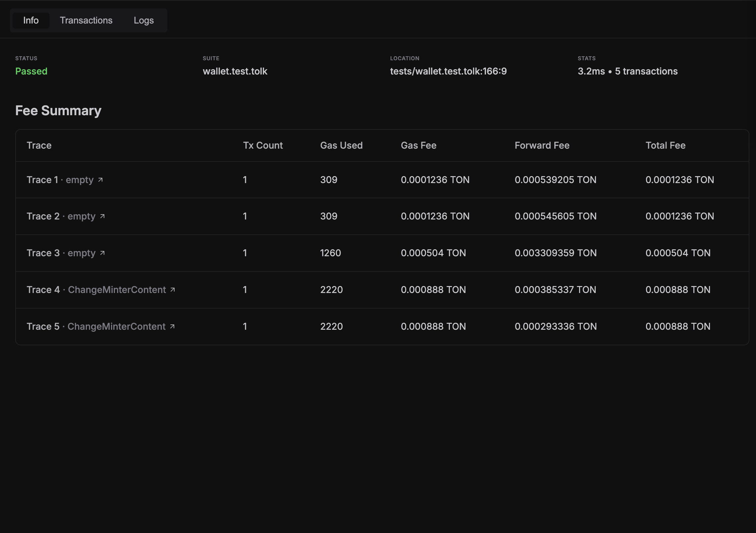Open Trace 3 external link arrow icon
The image size is (756, 533).
(102, 253)
